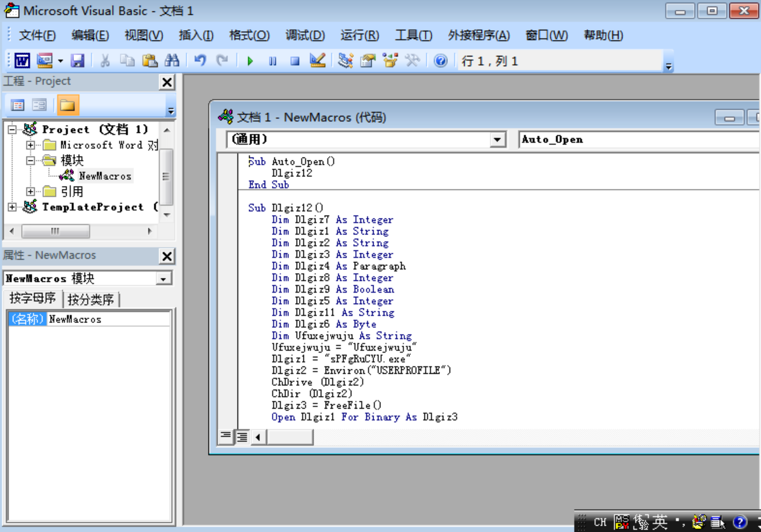Screen dimensions: 761x532
Task: Switch to 按分类序 tab
Action: click(x=91, y=299)
